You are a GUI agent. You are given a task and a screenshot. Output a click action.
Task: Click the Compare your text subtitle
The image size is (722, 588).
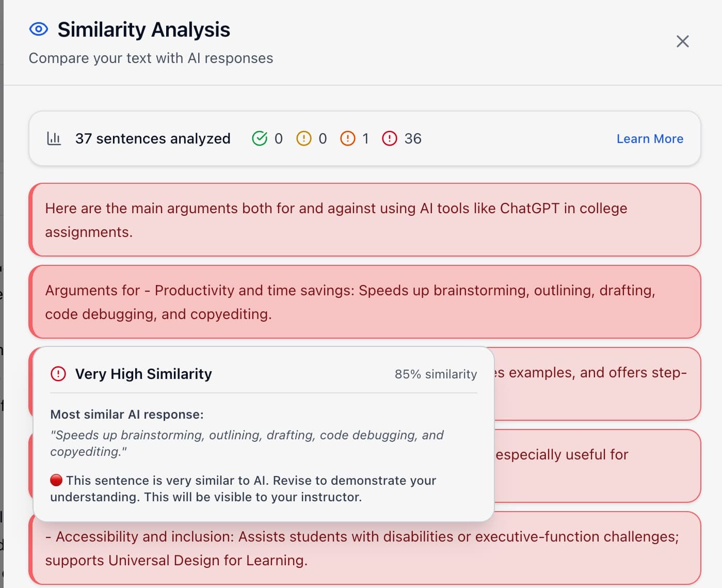[x=152, y=58]
